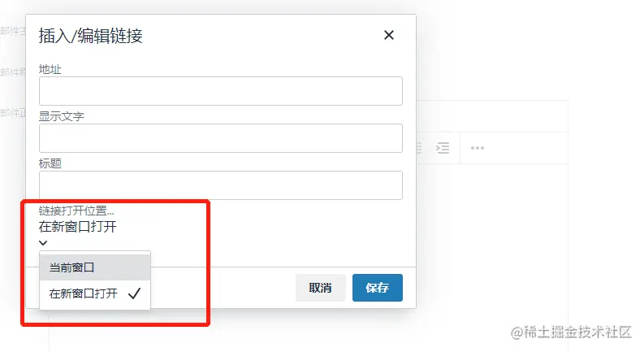Screen dimensions: 644x352
Task: Close the 插入/编辑链接 dialog with X
Action: [388, 35]
